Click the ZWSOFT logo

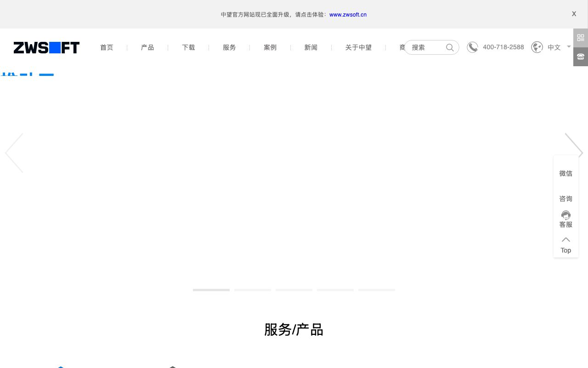tap(46, 47)
